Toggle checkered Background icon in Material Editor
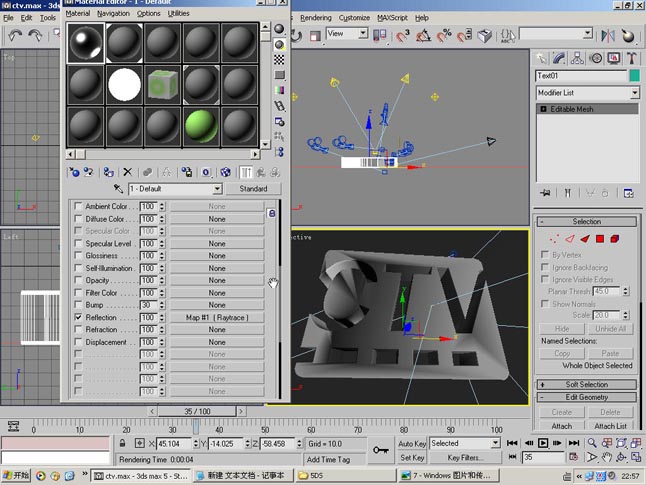Screen dimensions: 646x485 [x=279, y=60]
